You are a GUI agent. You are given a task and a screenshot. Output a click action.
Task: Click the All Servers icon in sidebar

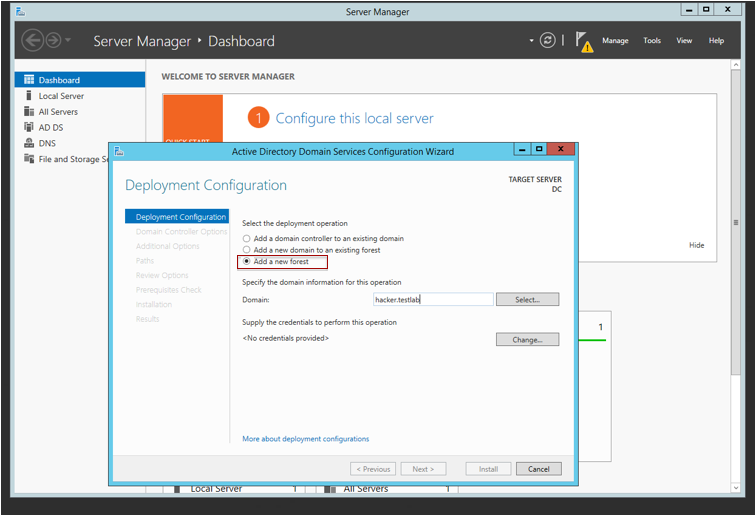point(29,111)
